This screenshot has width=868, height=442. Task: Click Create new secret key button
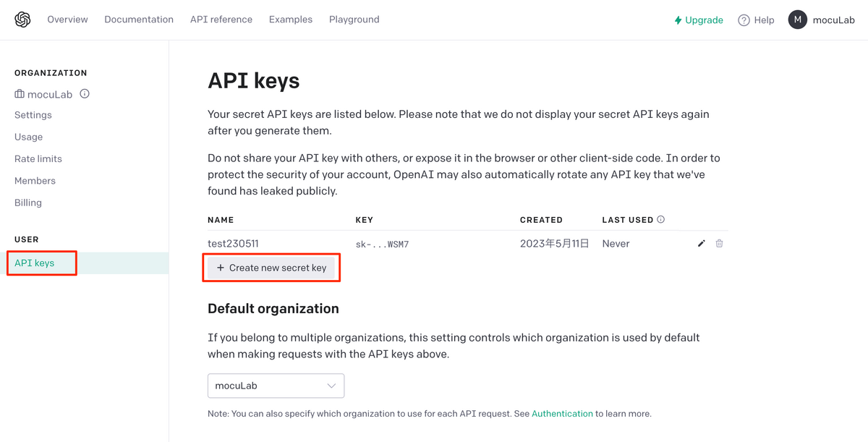click(271, 268)
